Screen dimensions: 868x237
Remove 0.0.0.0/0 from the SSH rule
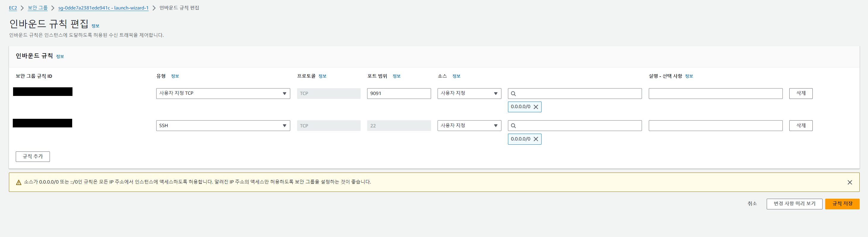pyautogui.click(x=536, y=139)
